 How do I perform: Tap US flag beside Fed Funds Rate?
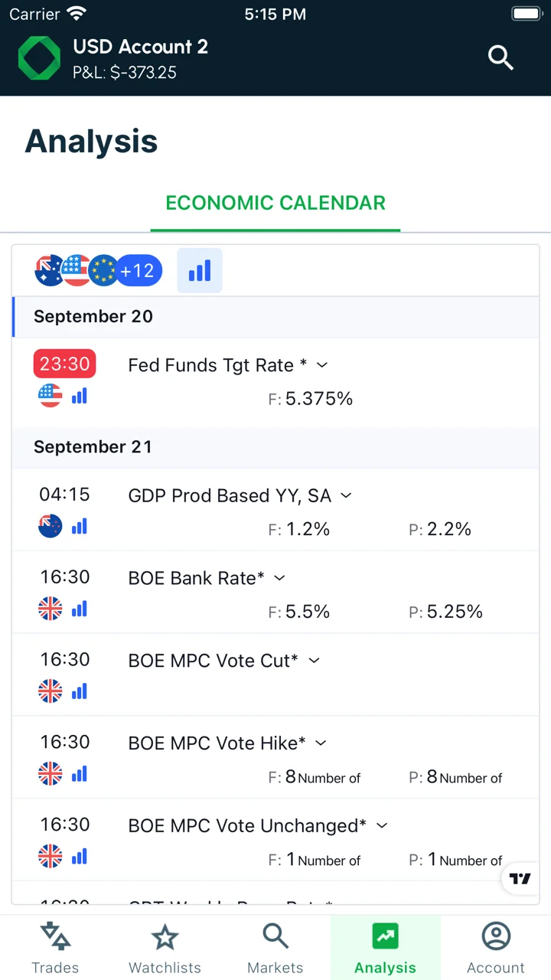[x=50, y=396]
